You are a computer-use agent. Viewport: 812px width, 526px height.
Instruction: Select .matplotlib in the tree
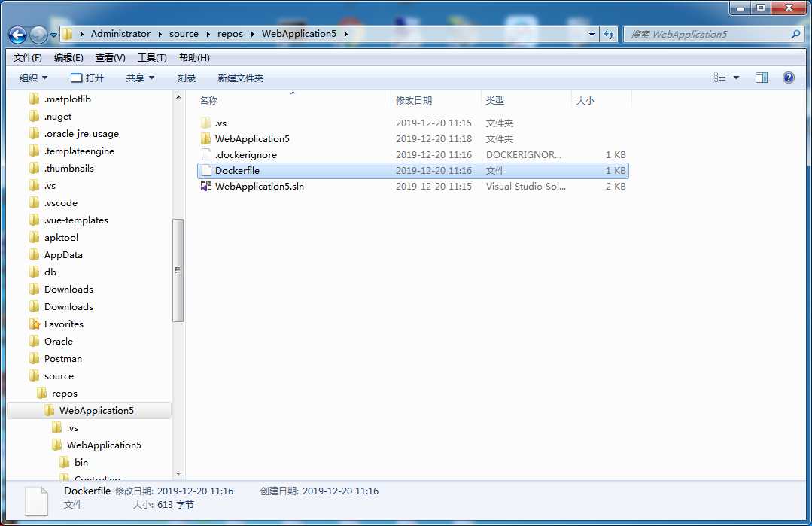pos(67,99)
